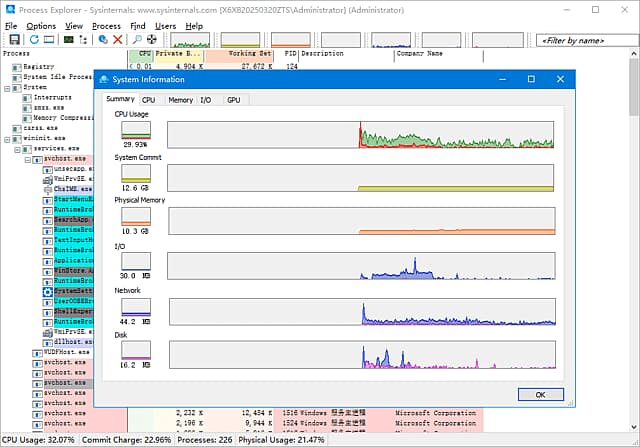Open the Find menu
This screenshot has width=640, height=447.
137,25
